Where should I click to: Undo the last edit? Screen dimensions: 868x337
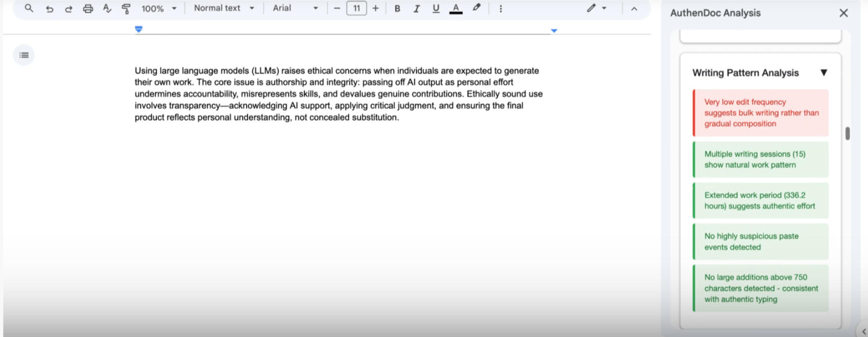pyautogui.click(x=49, y=8)
